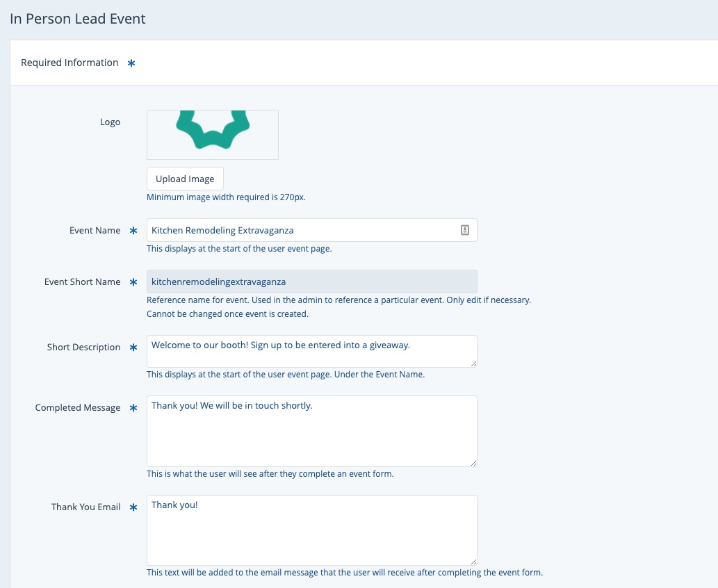Grab the Short Description resize handle
The height and width of the screenshot is (588, 718).
click(x=474, y=364)
